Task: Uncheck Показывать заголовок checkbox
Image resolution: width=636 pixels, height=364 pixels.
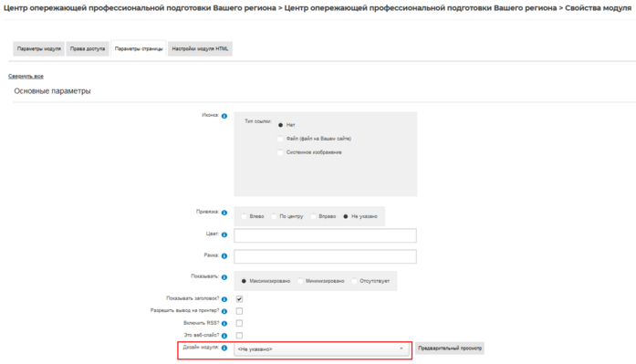Action: click(239, 299)
